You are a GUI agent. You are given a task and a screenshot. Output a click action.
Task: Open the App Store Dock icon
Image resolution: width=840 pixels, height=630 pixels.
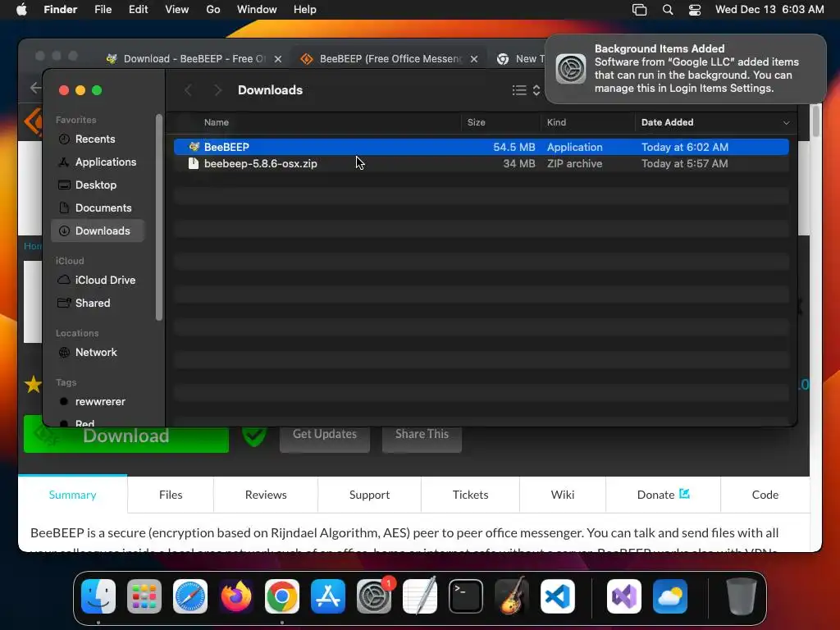(328, 596)
